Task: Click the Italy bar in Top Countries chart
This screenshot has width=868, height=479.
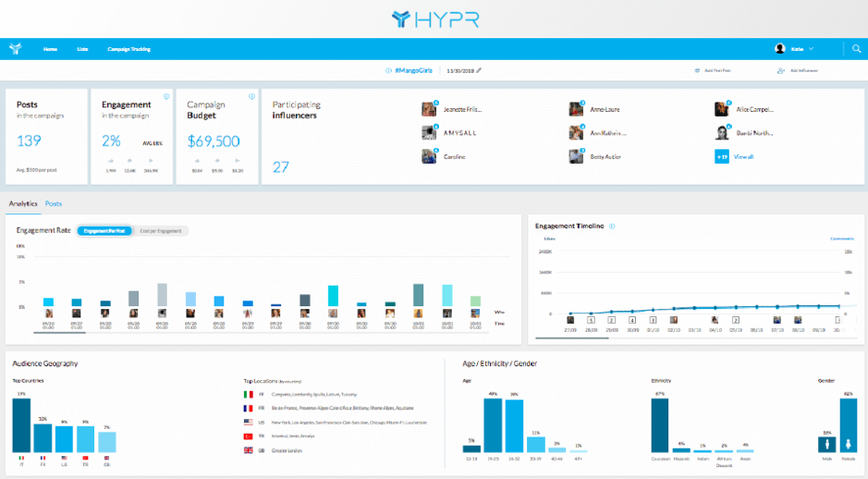Action: pos(21,425)
